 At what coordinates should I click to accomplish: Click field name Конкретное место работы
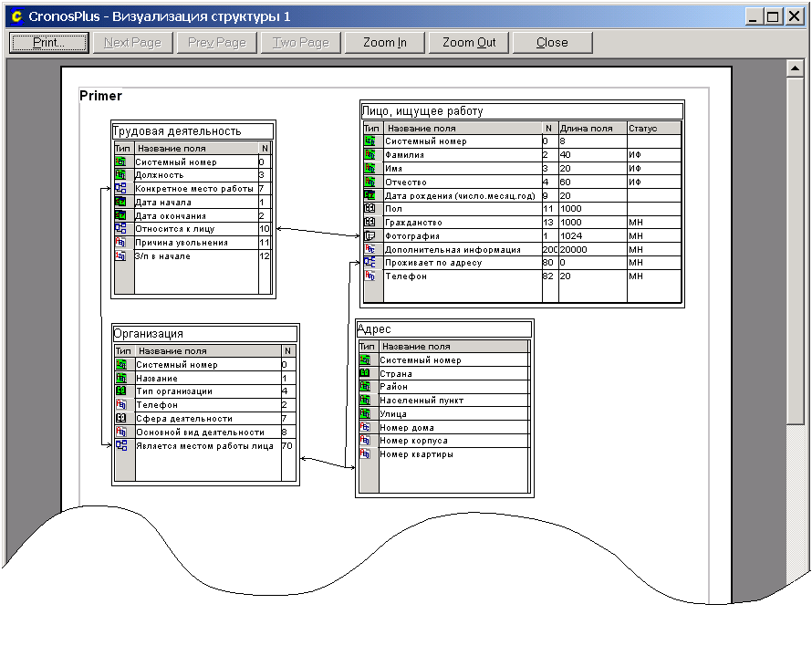194,189
